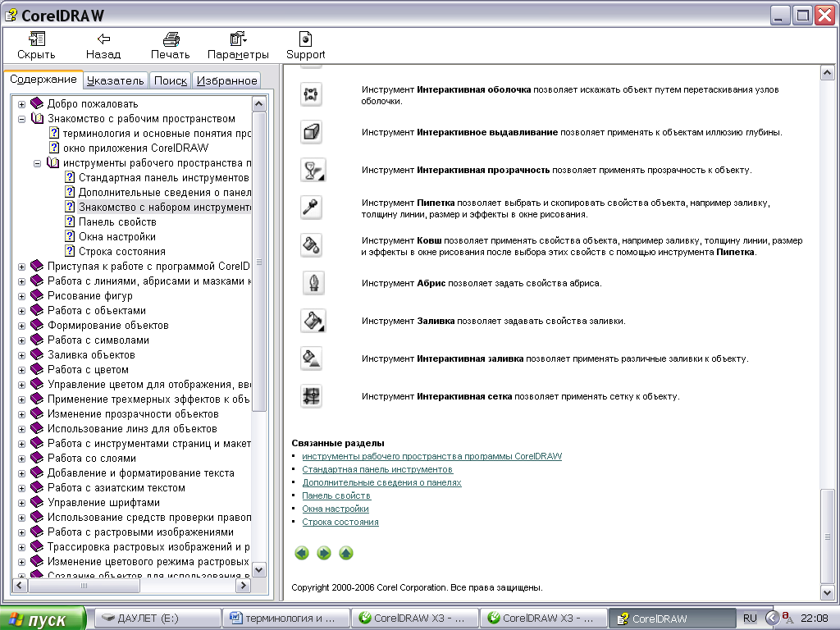
Task: Expand the Работа с растровыми изображениями node
Action: [x=21, y=532]
